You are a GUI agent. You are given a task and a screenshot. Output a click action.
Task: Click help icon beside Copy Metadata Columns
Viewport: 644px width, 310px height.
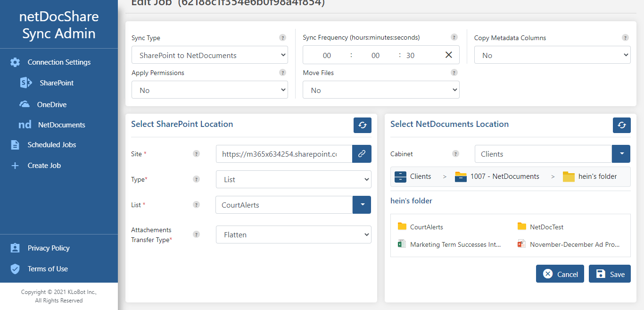pyautogui.click(x=625, y=38)
